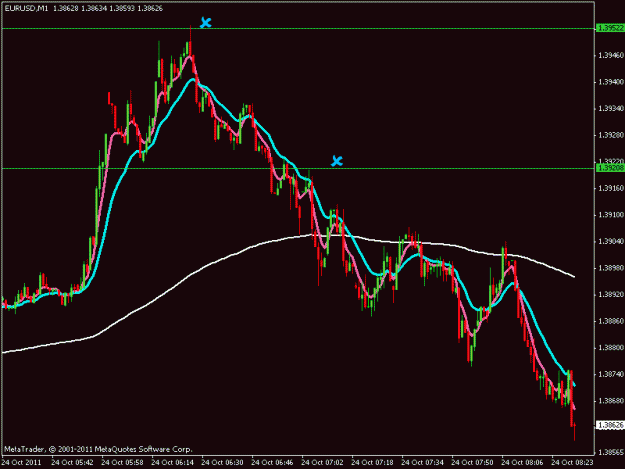This screenshot has height=469, width=625.
Task: Click the 1.39460 price scale value
Action: pyautogui.click(x=611, y=55)
